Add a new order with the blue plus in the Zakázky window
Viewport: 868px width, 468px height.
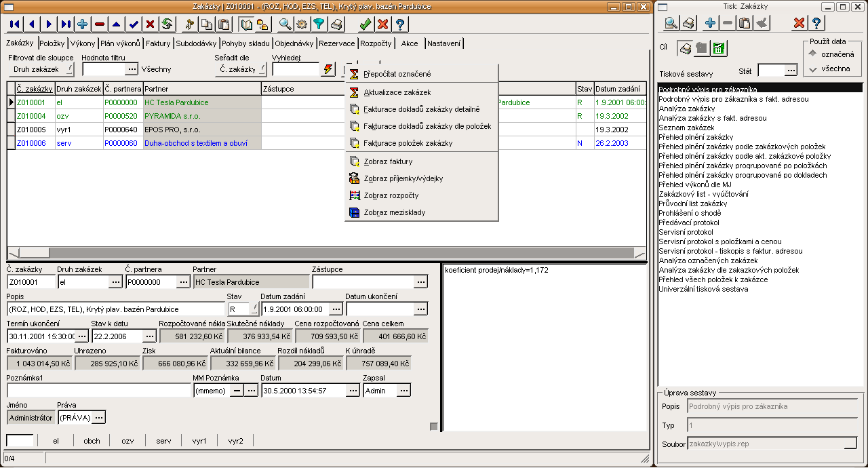click(x=83, y=24)
